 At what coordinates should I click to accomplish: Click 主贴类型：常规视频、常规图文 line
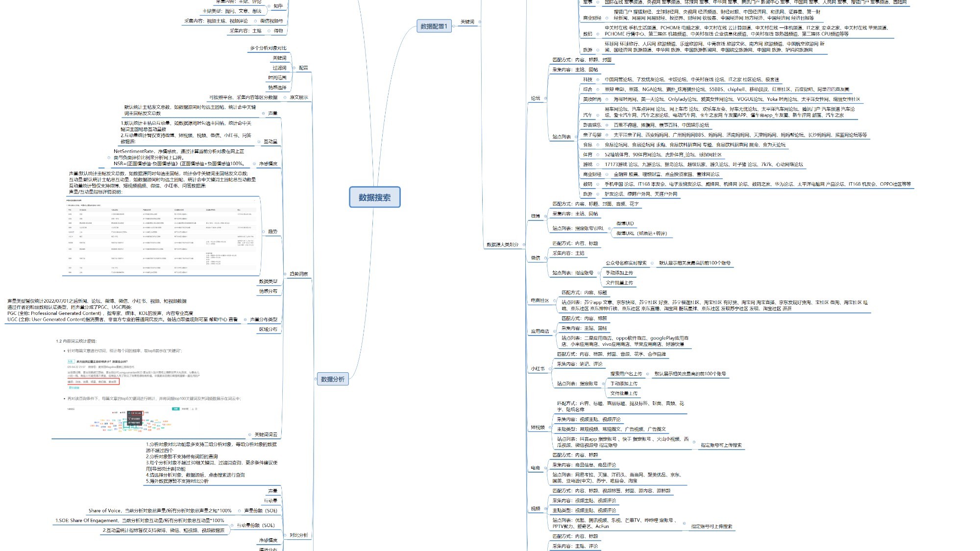click(611, 429)
